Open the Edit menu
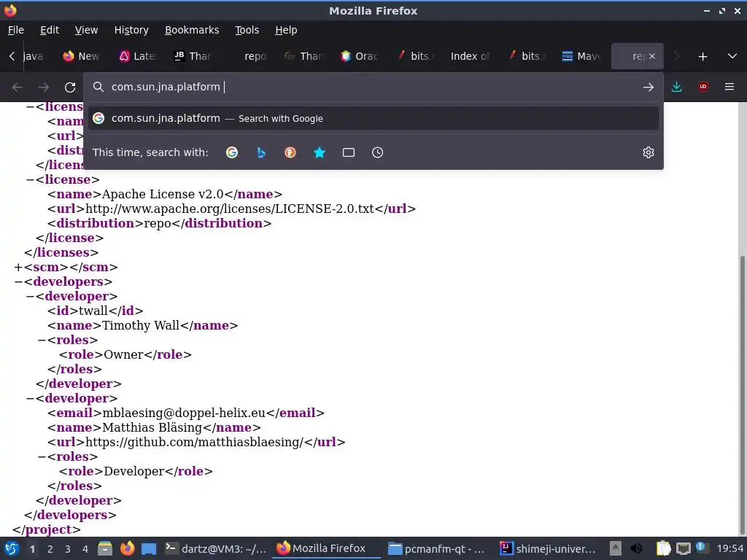 pos(50,30)
